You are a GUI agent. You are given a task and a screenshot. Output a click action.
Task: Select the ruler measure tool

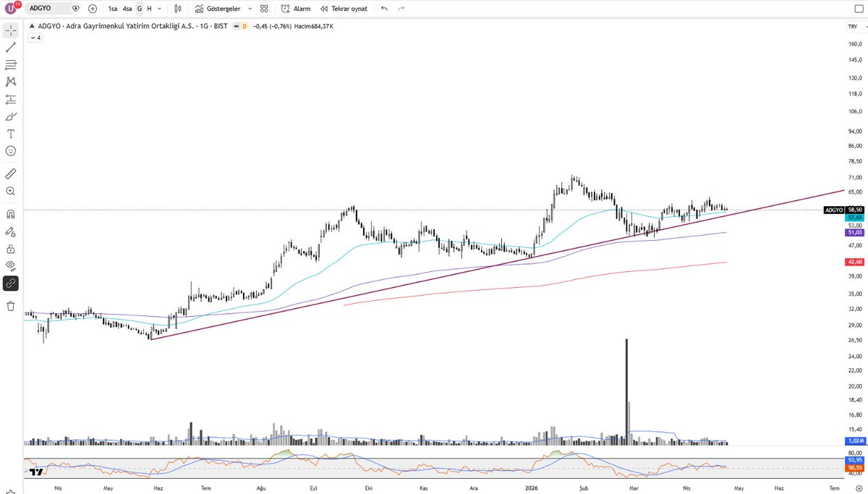(x=11, y=174)
